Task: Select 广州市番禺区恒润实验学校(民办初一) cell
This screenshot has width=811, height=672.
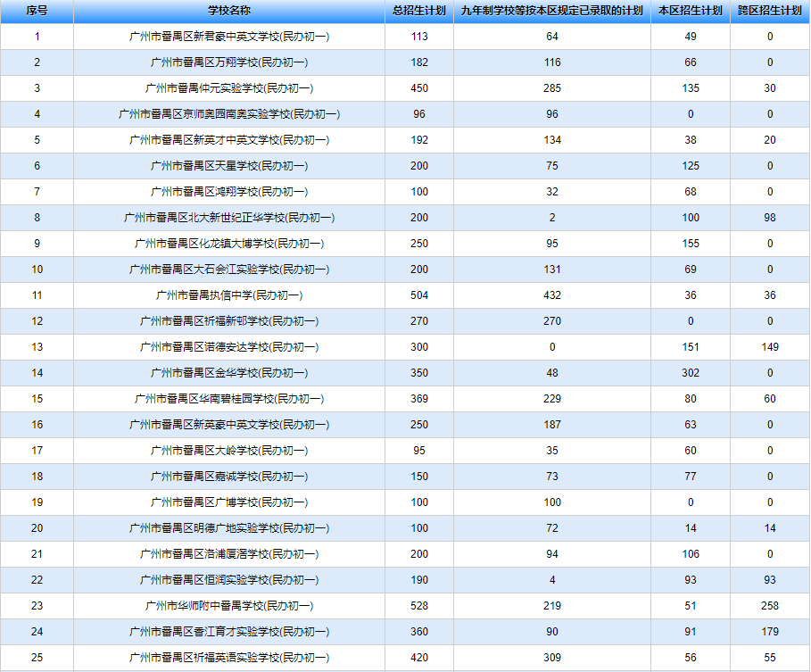Action: tap(229, 580)
